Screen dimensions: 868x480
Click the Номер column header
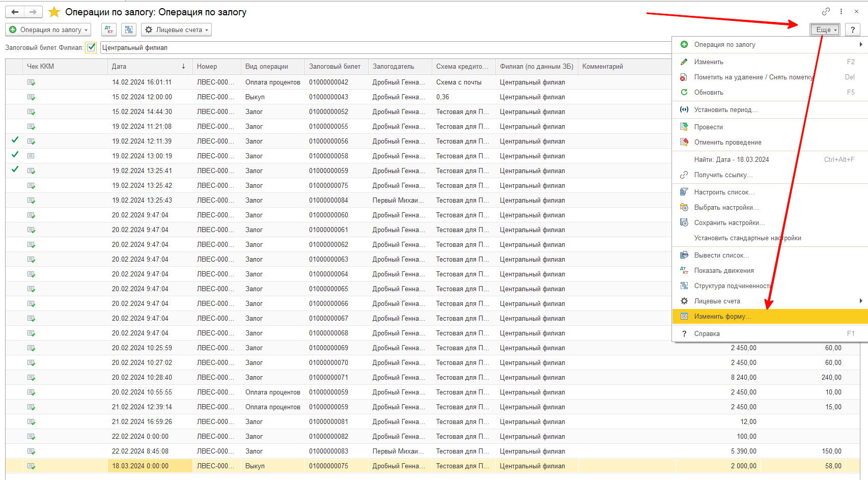217,67
